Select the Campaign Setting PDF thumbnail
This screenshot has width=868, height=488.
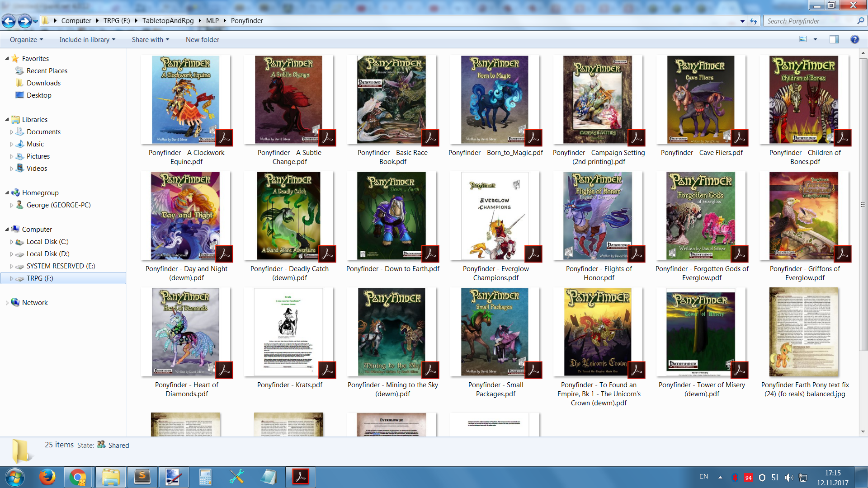tap(598, 100)
